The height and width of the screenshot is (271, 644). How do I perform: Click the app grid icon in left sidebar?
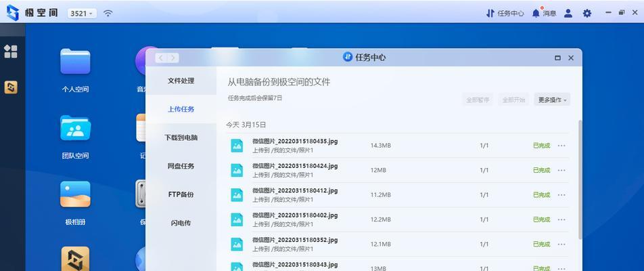click(x=11, y=51)
